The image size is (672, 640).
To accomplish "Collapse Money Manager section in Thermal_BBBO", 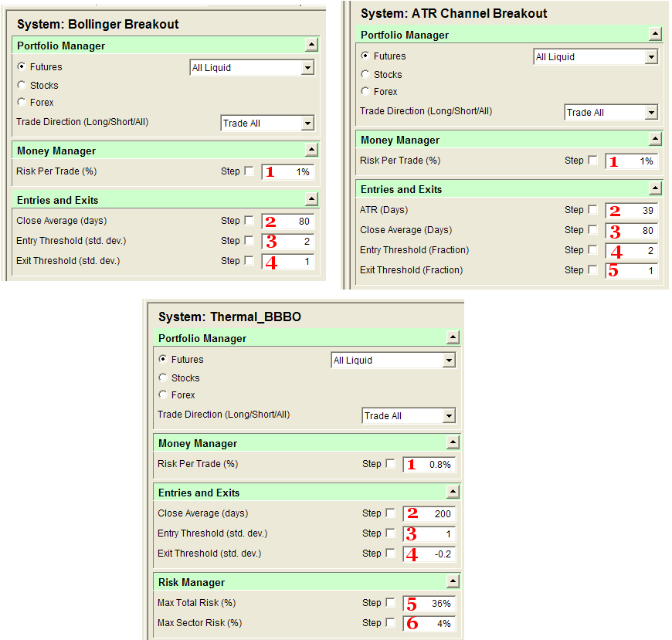I will pyautogui.click(x=454, y=442).
